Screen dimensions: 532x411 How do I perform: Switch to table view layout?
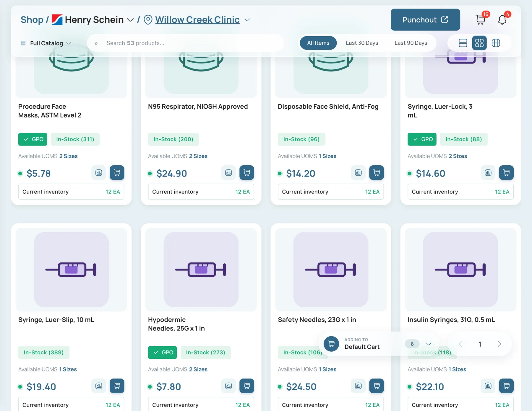point(496,43)
